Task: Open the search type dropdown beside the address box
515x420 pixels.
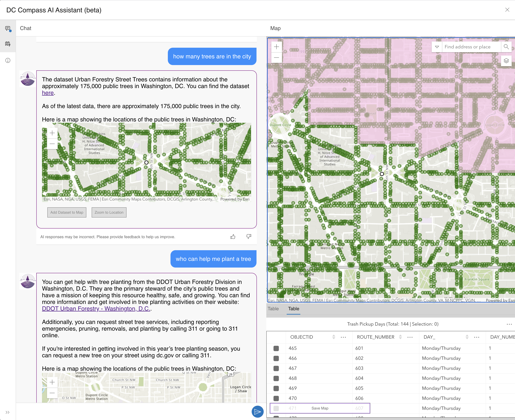Action: (x=437, y=47)
